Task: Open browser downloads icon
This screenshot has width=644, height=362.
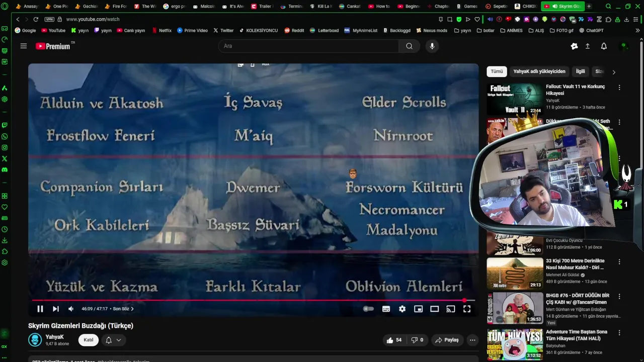Action: (627, 19)
